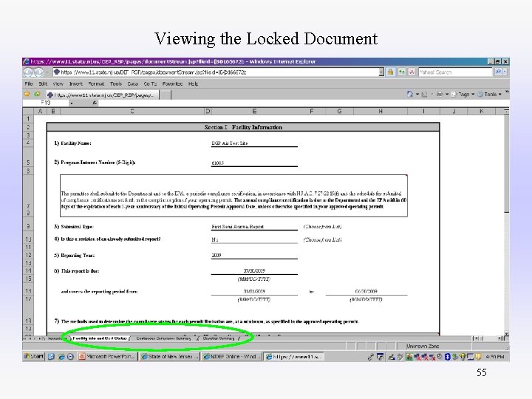Select column H header

tap(381, 112)
